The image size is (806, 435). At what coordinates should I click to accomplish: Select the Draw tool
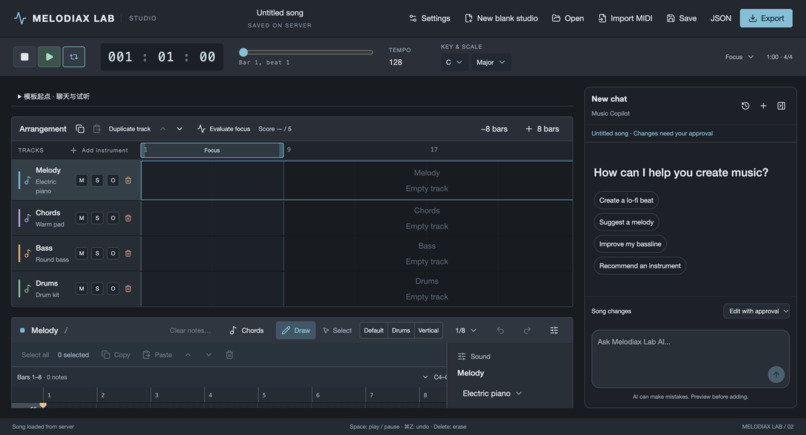click(296, 331)
